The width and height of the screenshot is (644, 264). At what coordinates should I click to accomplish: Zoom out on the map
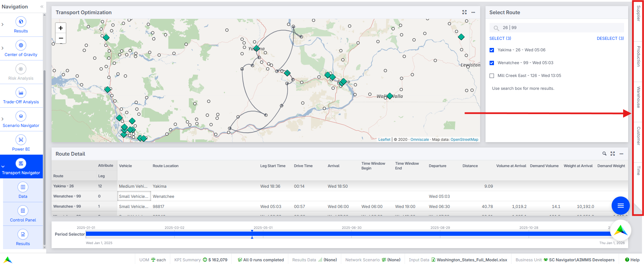(61, 38)
